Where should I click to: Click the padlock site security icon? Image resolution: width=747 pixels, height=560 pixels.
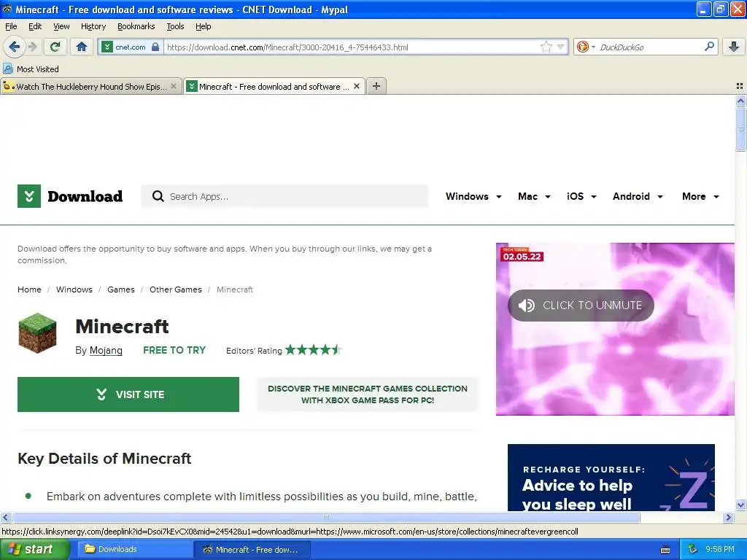tap(155, 47)
